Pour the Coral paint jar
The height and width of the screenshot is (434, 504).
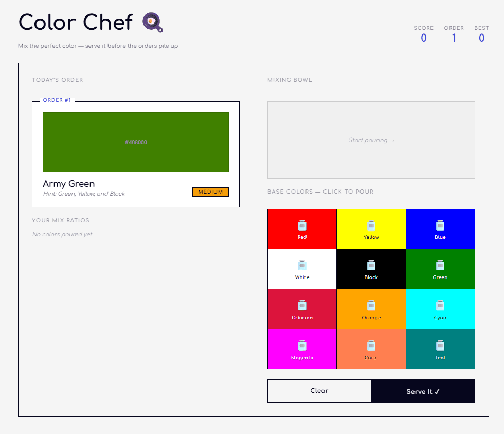tap(371, 349)
